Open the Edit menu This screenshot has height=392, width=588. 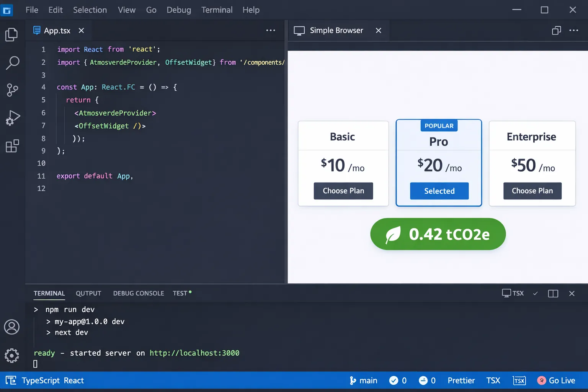click(x=56, y=10)
